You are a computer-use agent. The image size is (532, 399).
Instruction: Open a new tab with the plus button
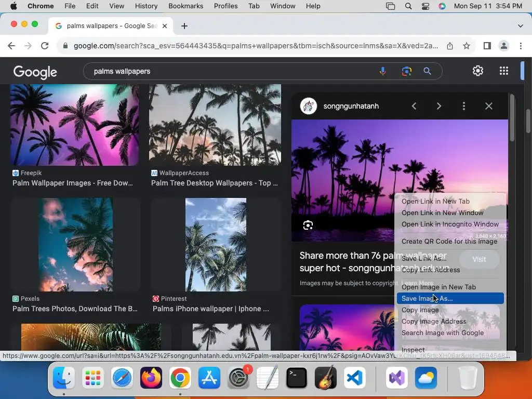[x=184, y=26]
